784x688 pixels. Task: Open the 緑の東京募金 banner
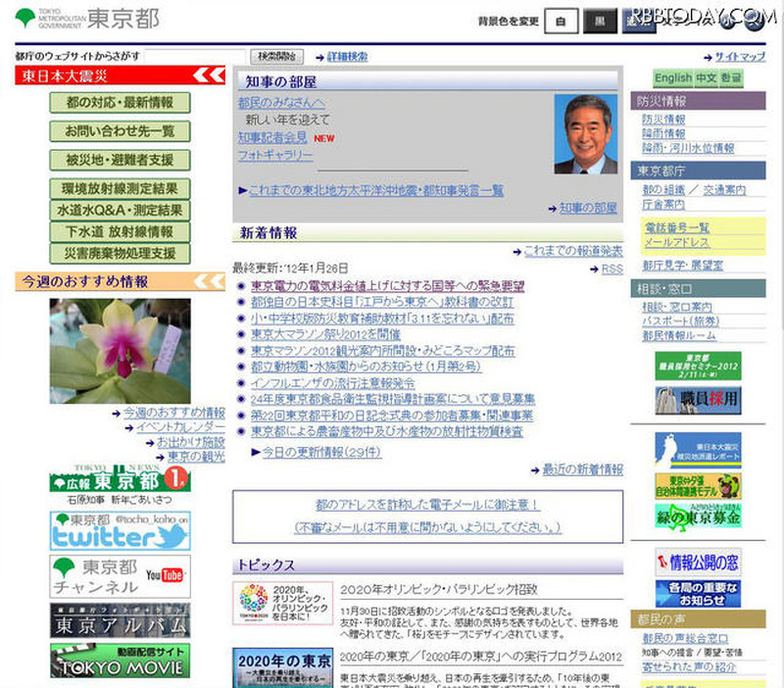click(698, 516)
